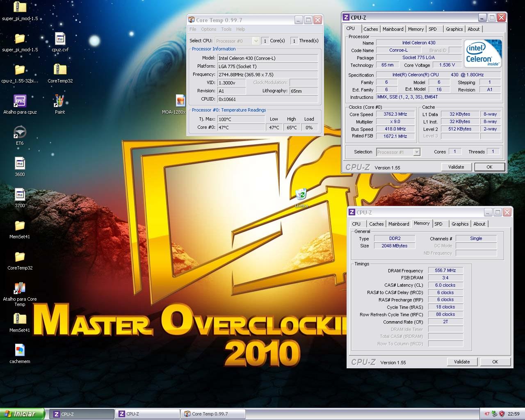Select the cachemem file icon

(20, 350)
